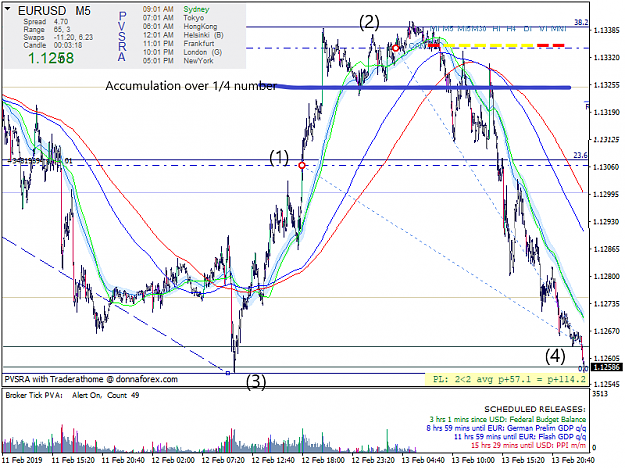Select the EUR German Prelim GDP q/q line

coord(506,428)
